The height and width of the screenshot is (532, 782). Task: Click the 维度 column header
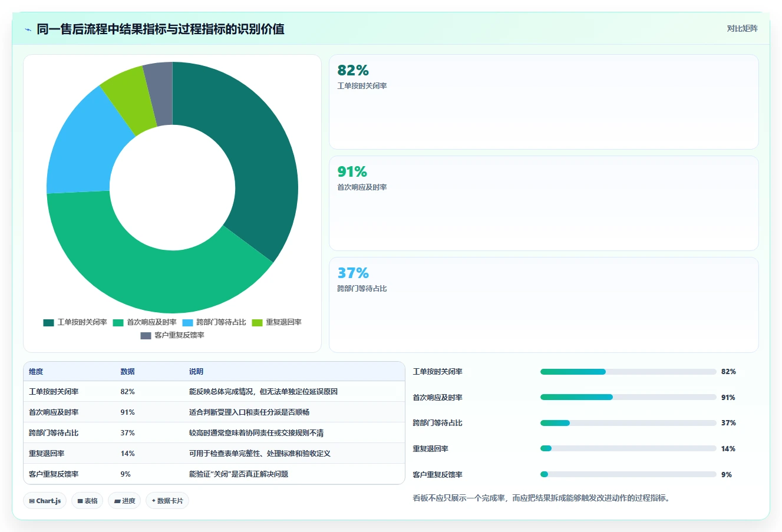pos(36,372)
